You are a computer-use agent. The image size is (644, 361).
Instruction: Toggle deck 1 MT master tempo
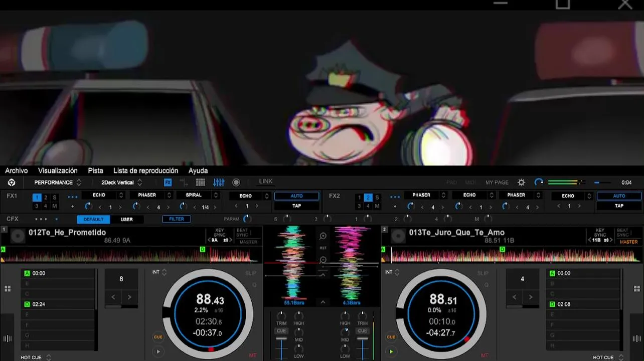point(252,355)
